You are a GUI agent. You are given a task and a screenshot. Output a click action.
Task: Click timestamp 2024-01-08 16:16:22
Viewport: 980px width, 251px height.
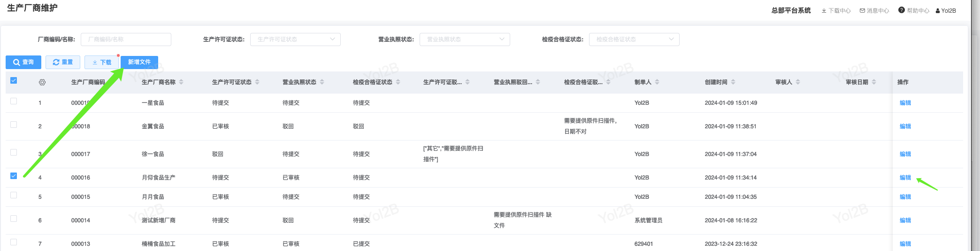[731, 220]
